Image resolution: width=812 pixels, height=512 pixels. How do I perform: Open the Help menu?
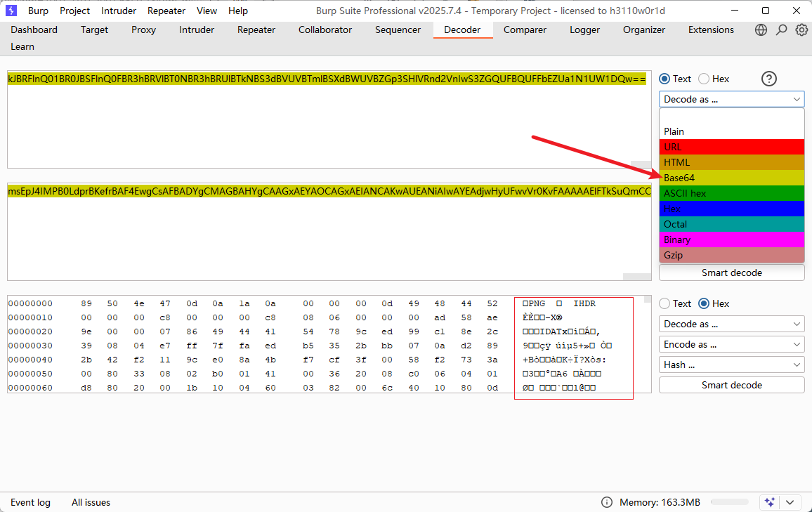[x=237, y=11]
